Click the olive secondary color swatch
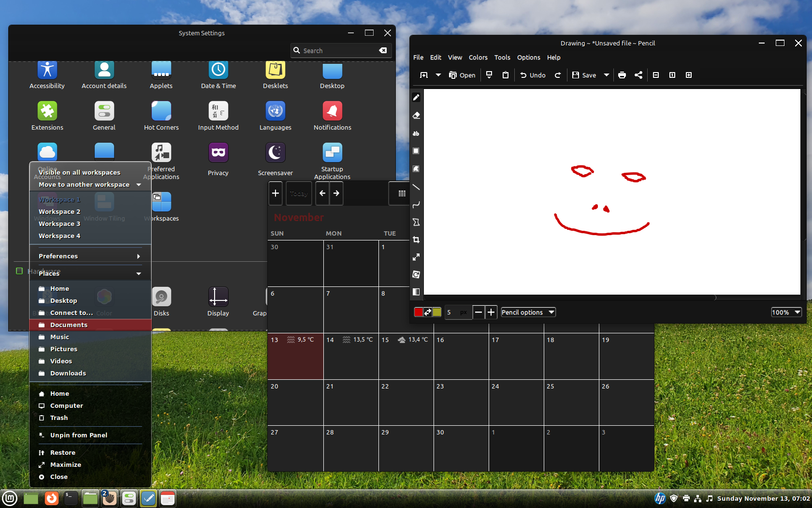The width and height of the screenshot is (812, 508). coord(437,312)
